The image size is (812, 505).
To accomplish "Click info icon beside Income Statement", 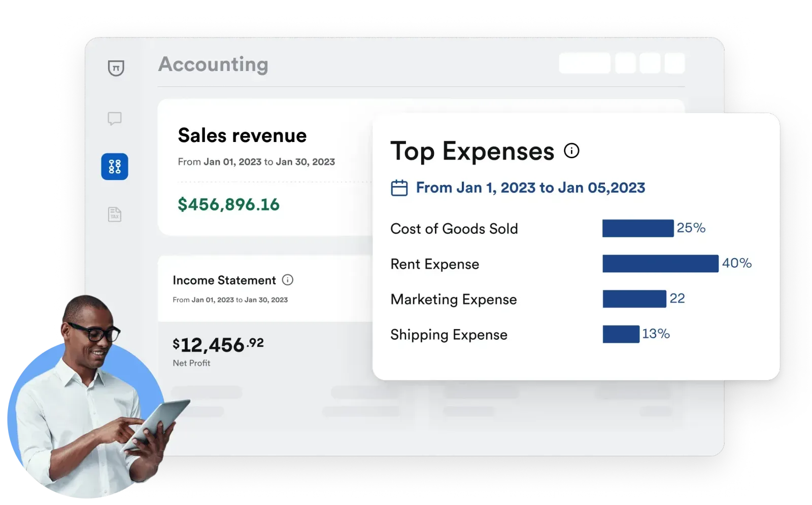I will (288, 280).
